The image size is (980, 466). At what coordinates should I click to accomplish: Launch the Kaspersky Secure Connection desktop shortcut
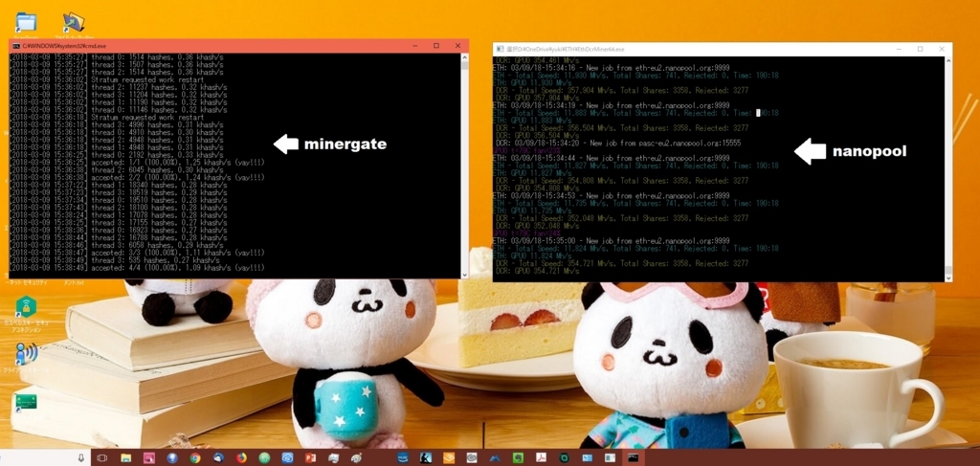point(26,307)
